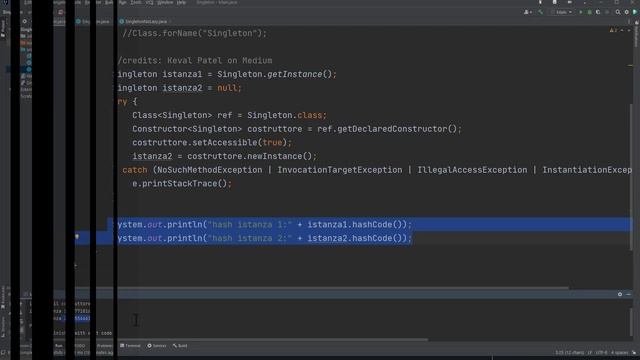Open the Run menu in menu bar
This screenshot has width=640, height=360.
pyautogui.click(x=122, y=2)
